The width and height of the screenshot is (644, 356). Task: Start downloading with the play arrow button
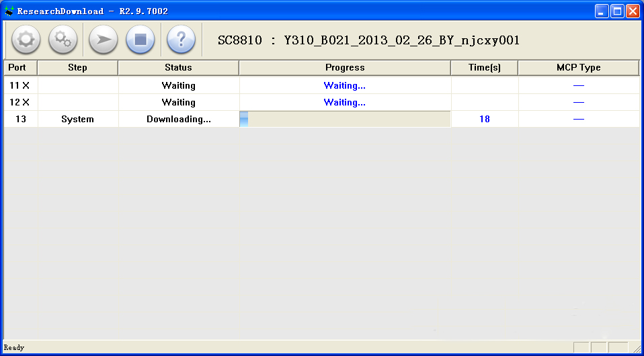click(x=103, y=40)
